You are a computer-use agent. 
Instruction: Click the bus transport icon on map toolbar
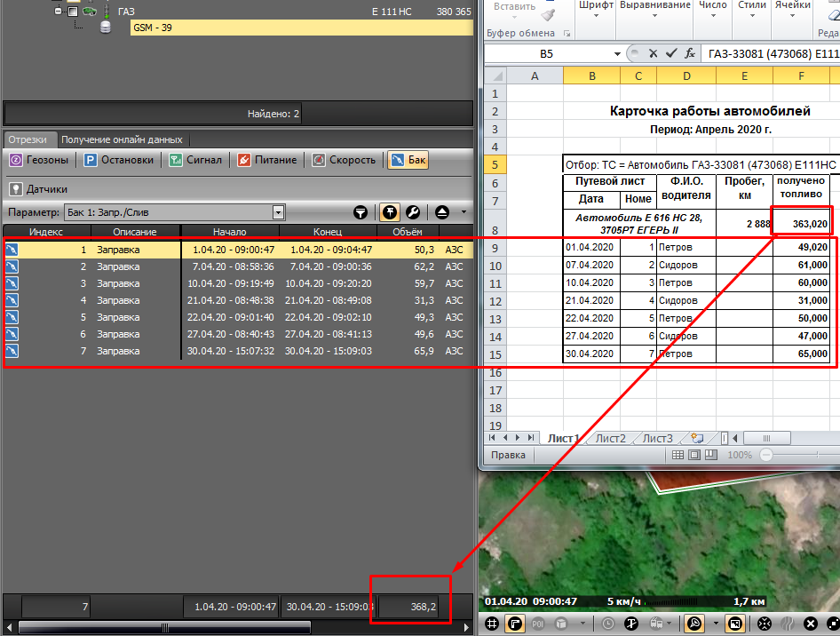click(656, 624)
